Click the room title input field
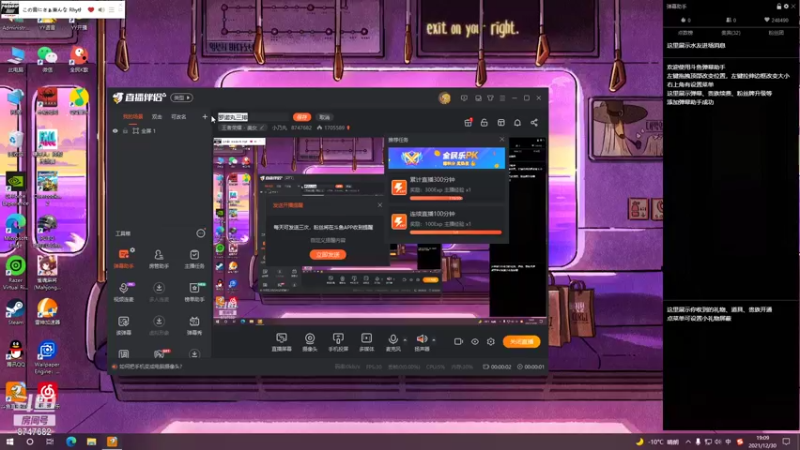Viewport: 800px width, 450px height. pos(254,117)
